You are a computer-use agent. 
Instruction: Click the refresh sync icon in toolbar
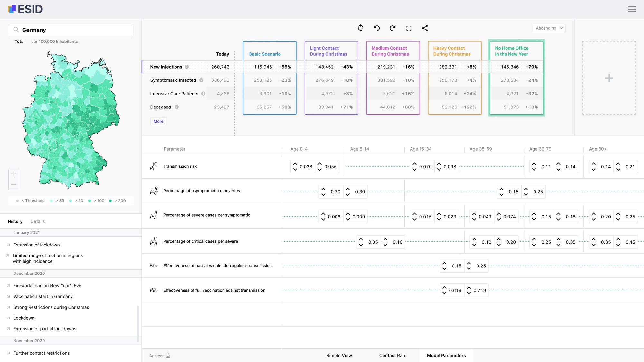tap(360, 28)
